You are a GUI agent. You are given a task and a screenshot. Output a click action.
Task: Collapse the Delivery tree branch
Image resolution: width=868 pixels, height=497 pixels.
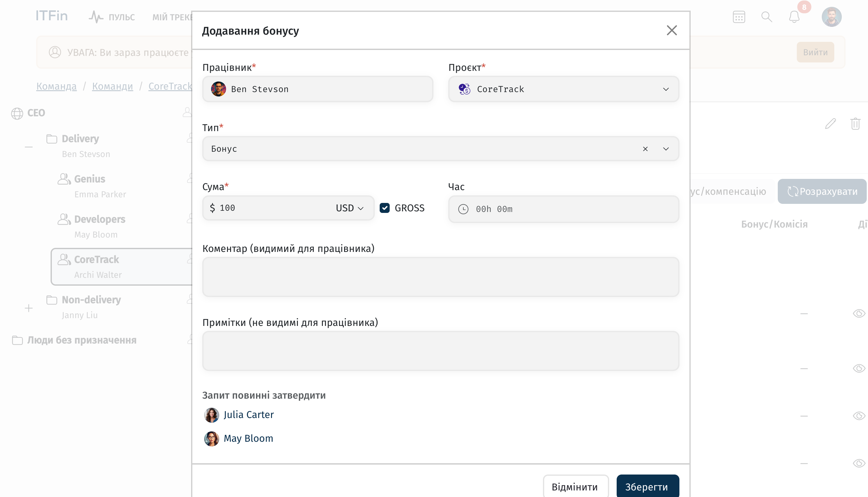[x=29, y=147]
